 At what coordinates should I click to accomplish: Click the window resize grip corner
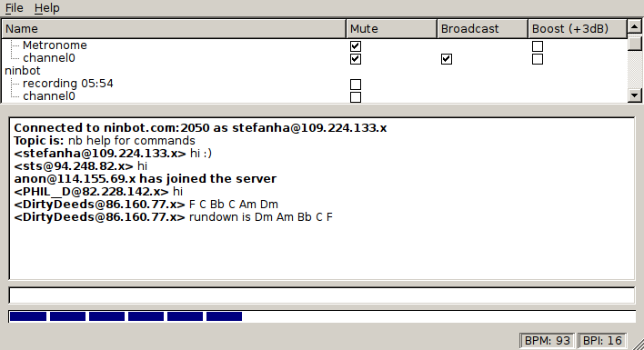point(638,344)
